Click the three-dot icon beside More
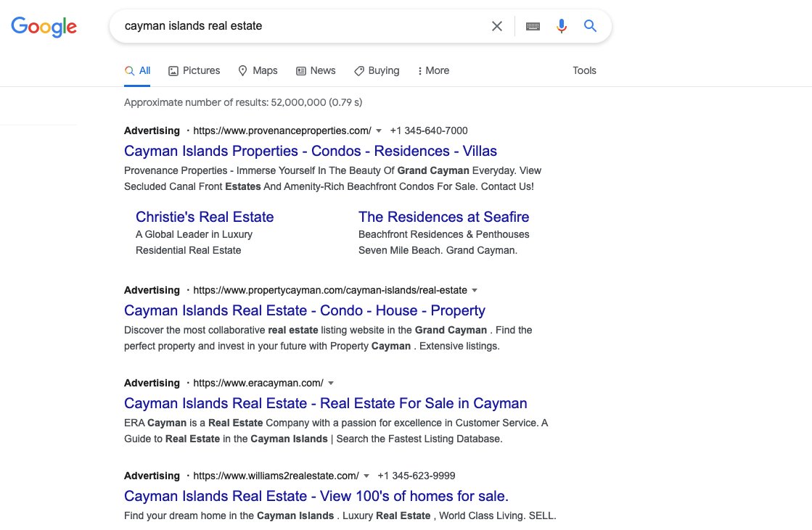 click(x=420, y=71)
